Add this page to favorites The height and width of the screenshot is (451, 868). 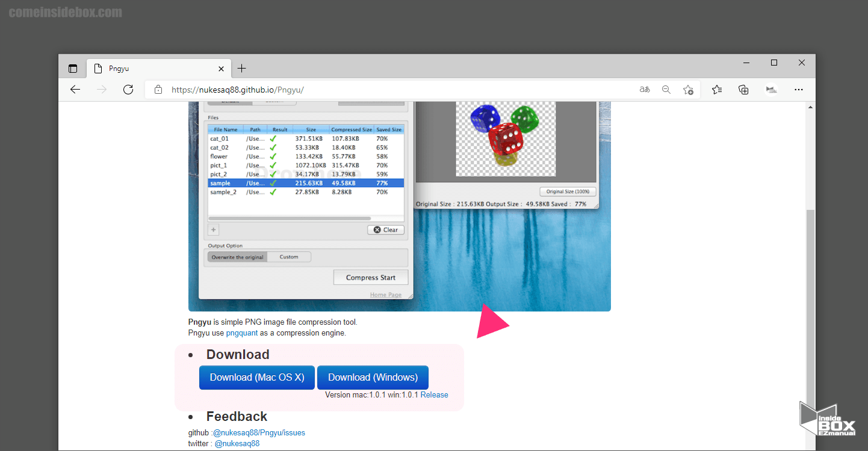tap(688, 90)
